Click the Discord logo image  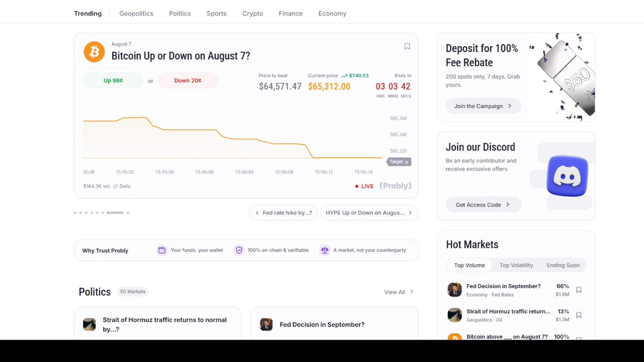[x=567, y=176]
